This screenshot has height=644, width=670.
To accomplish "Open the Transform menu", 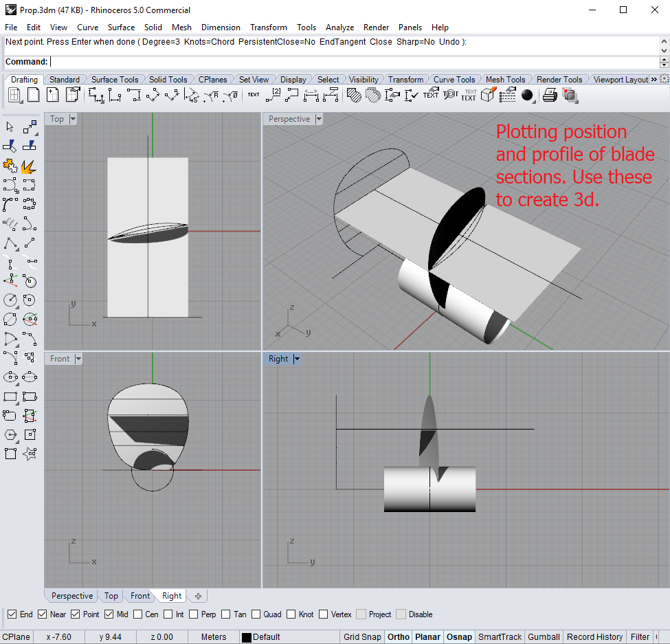I will pyautogui.click(x=268, y=27).
